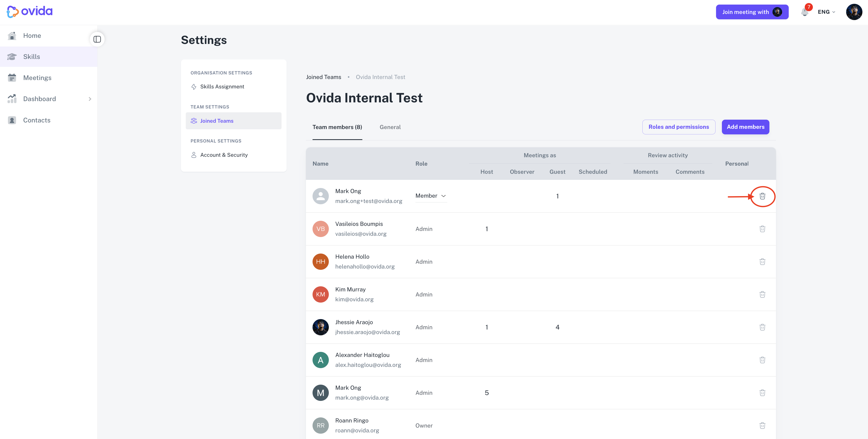Viewport: 868px width, 439px height.
Task: Select Joined Teams settings item
Action: pos(234,121)
